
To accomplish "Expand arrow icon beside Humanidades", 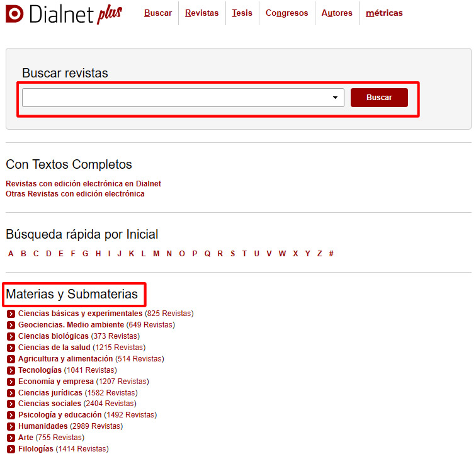I will (11, 426).
